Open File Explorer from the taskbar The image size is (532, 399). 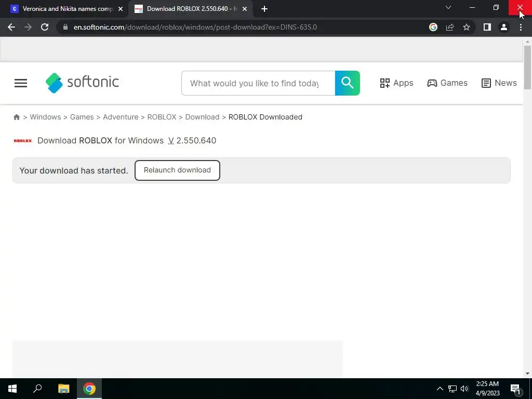click(63, 389)
